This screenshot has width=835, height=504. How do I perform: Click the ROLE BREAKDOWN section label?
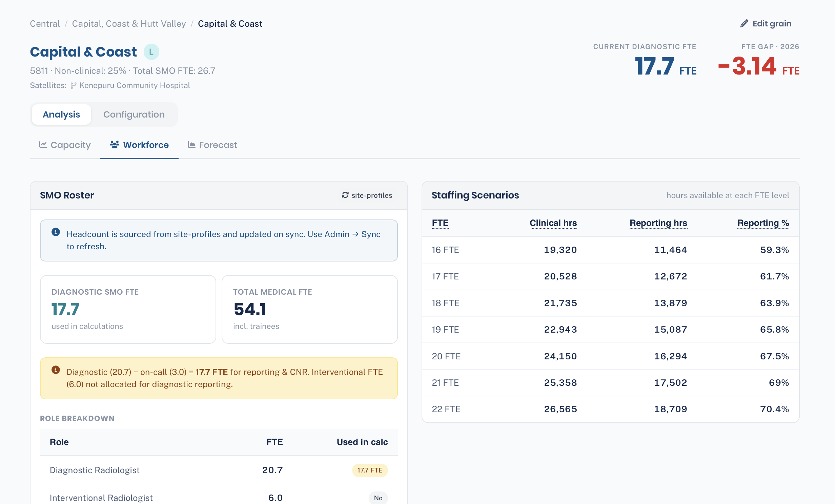pos(77,418)
